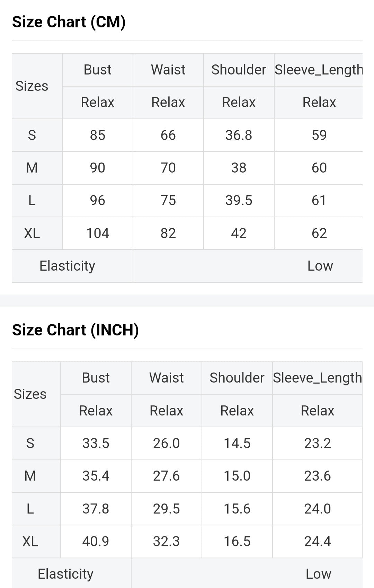Click the 33.5 bust value in inches
The image size is (374, 588).
(96, 443)
